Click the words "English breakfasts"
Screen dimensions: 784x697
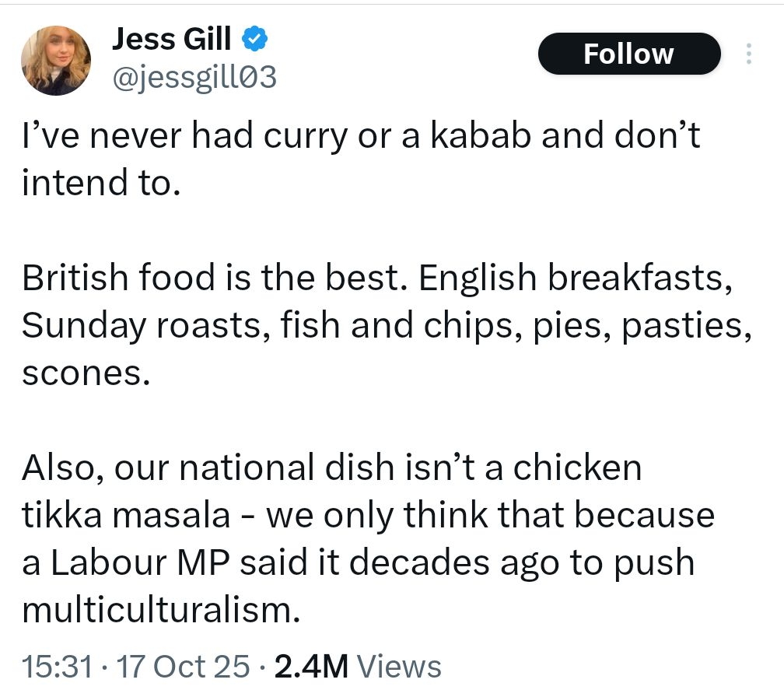575,278
